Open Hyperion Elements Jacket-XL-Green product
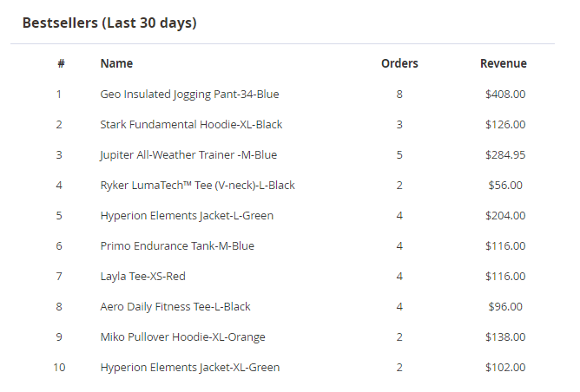 189,367
